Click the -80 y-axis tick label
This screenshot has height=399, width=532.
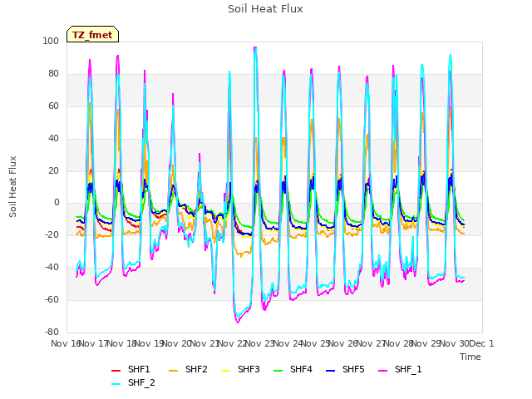(52, 332)
